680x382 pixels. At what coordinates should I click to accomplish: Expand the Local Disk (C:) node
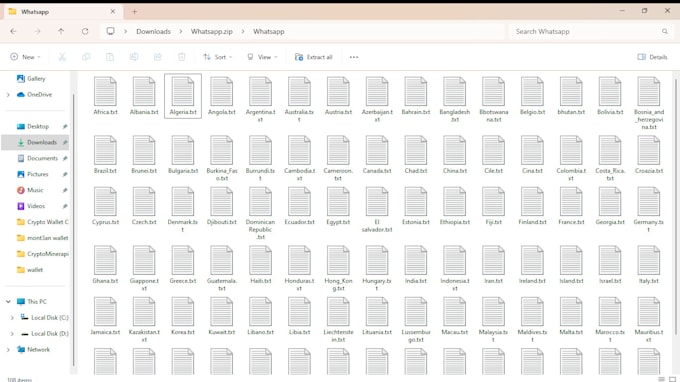[12, 317]
